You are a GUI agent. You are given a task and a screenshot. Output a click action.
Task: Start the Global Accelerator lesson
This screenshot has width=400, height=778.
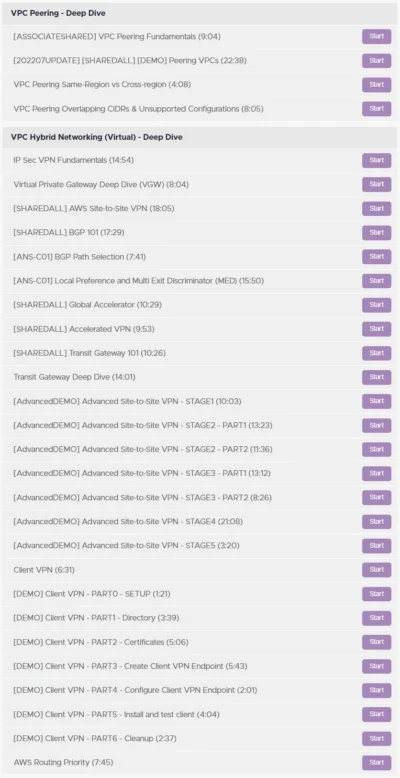tap(376, 305)
